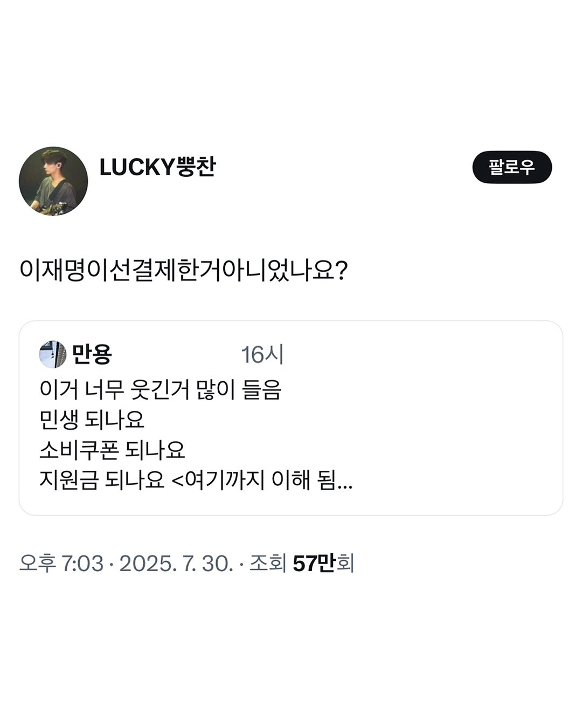The image size is (582, 728).
Task: Click the 지원금 되나요 text
Action: pyautogui.click(x=101, y=480)
